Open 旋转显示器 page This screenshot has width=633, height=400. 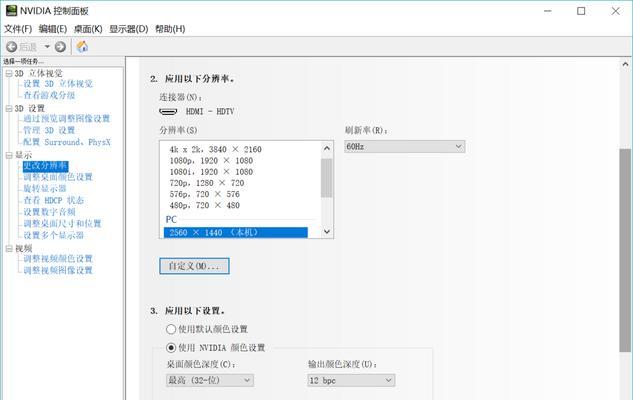tap(44, 188)
